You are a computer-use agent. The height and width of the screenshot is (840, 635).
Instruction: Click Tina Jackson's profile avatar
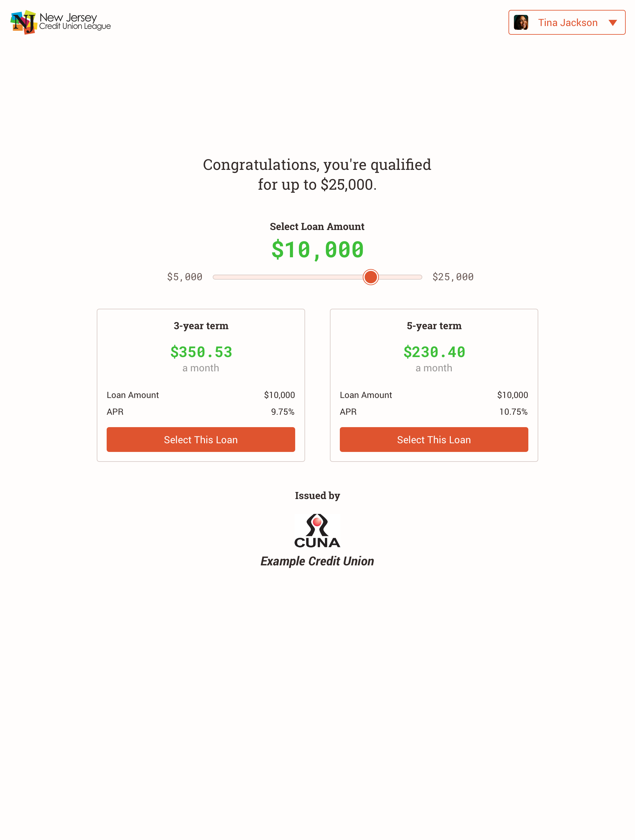click(x=521, y=22)
